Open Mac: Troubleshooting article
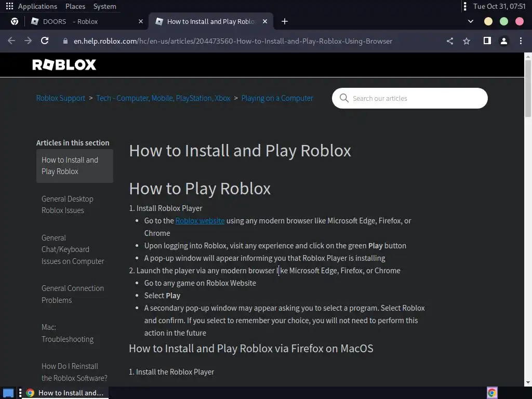The height and width of the screenshot is (399, 532). pos(67,333)
